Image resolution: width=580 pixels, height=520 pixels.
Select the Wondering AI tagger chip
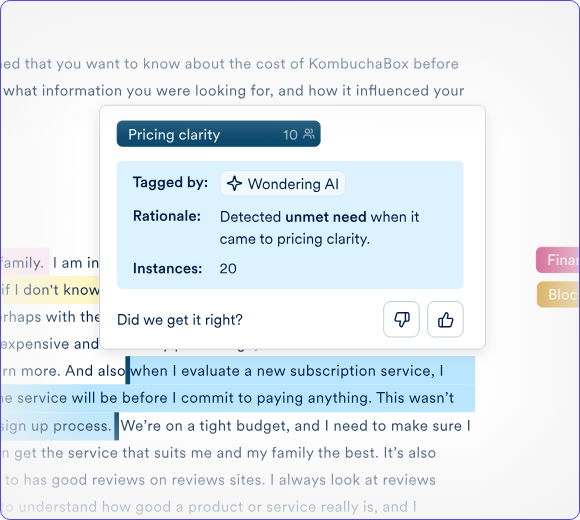coord(283,183)
